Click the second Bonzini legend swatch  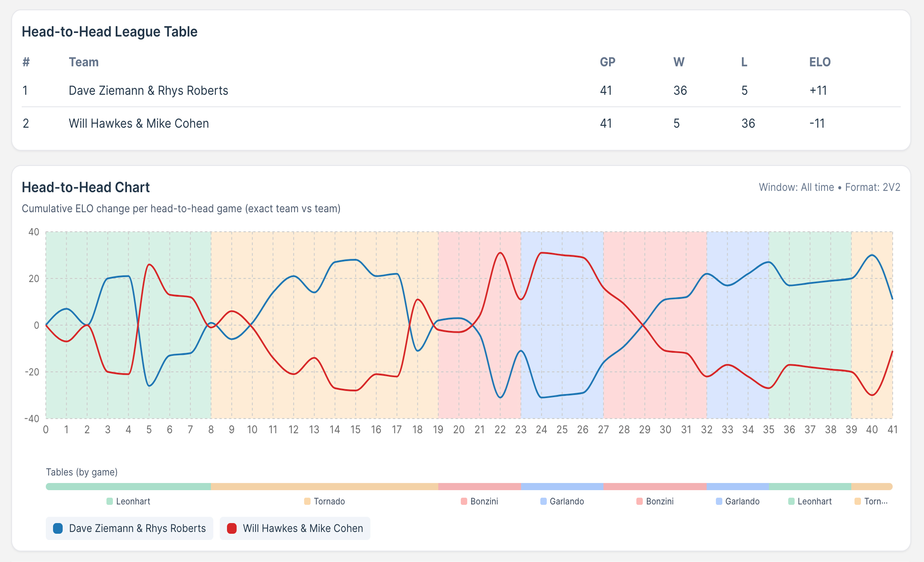(640, 501)
